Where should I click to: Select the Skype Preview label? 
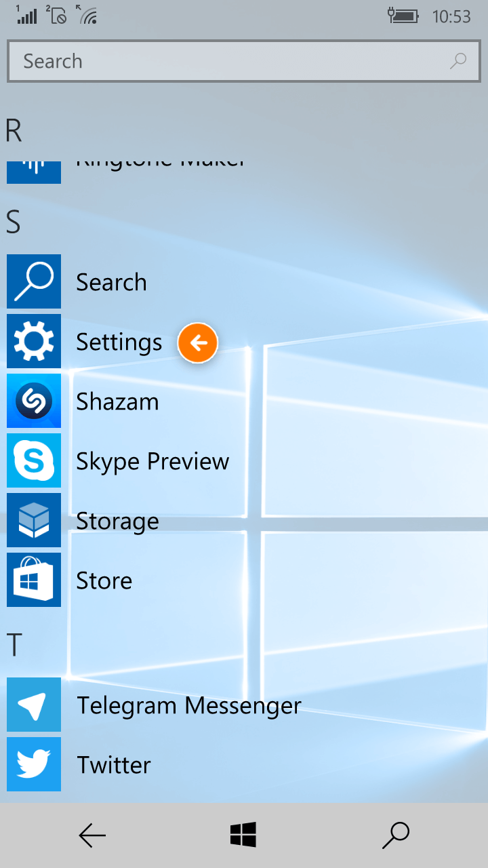tap(152, 462)
